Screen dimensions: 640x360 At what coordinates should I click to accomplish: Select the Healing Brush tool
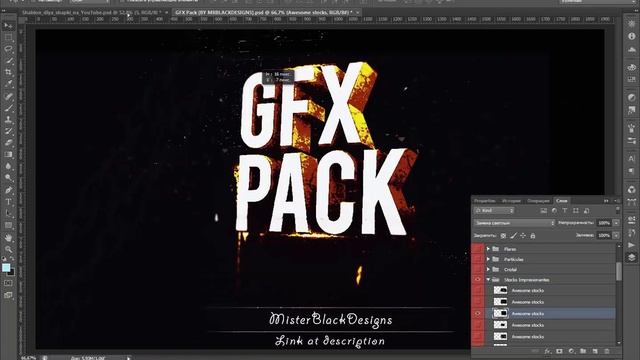8,96
